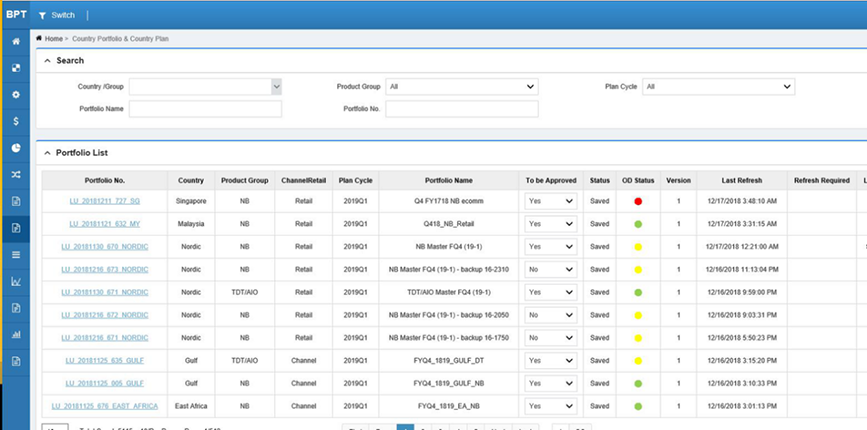Click the Portfolio Name column header
This screenshot has height=430, width=867.
(448, 180)
